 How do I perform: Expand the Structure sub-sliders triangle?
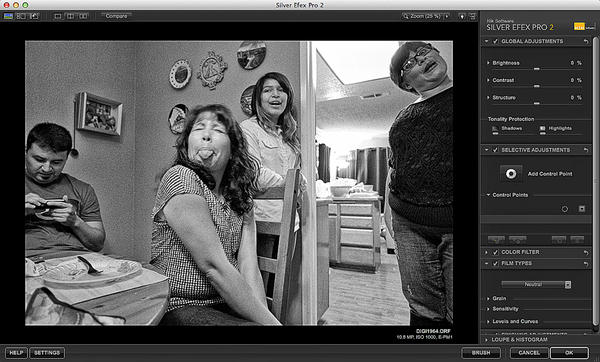[x=488, y=98]
